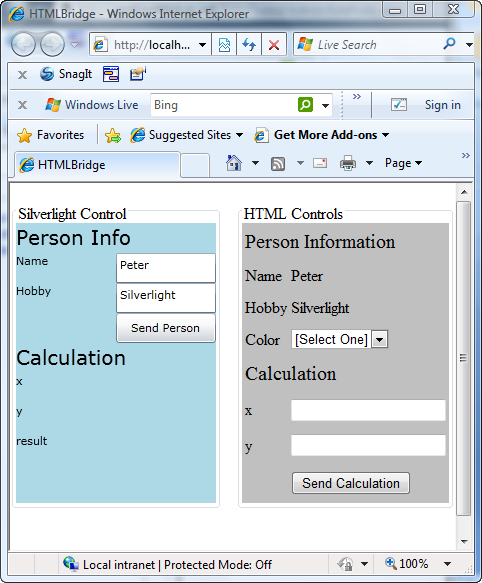
Task: Click the Read Mail icon
Action: click(320, 163)
